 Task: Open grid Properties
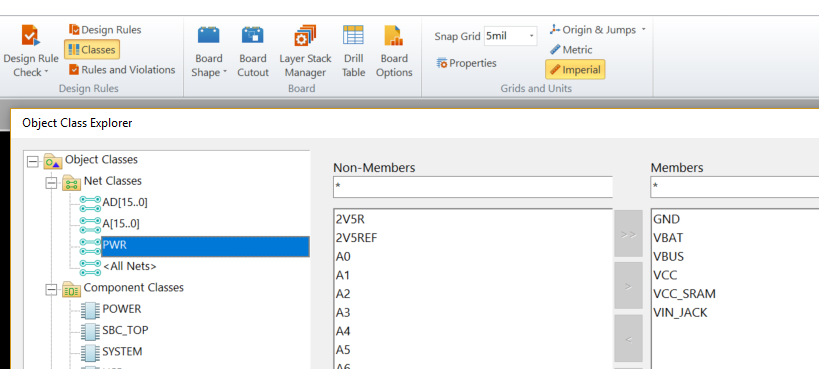466,63
